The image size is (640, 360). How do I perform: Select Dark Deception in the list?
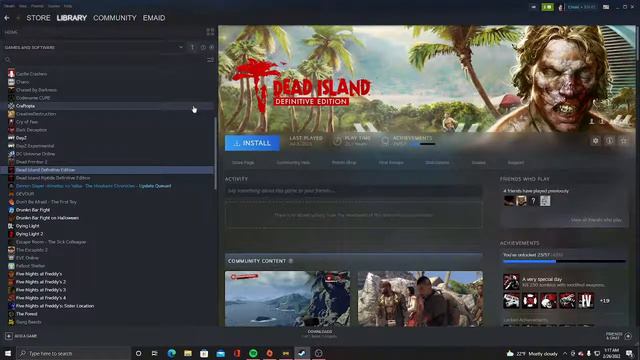[31, 130]
